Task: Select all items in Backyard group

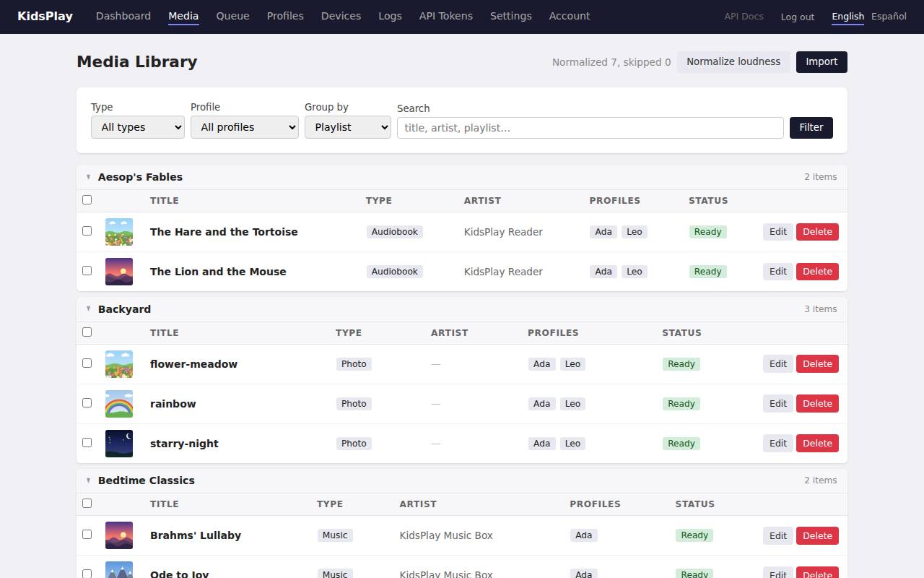Action: click(x=87, y=332)
